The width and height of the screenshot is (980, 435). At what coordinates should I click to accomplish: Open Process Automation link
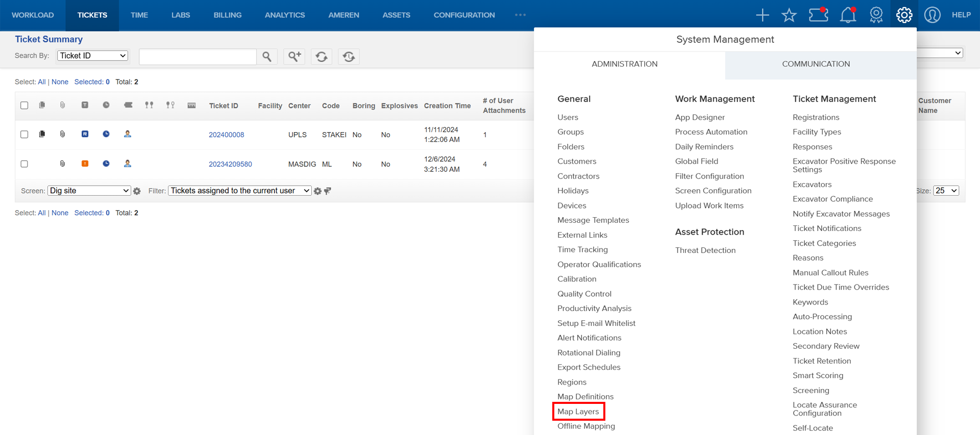[711, 132]
